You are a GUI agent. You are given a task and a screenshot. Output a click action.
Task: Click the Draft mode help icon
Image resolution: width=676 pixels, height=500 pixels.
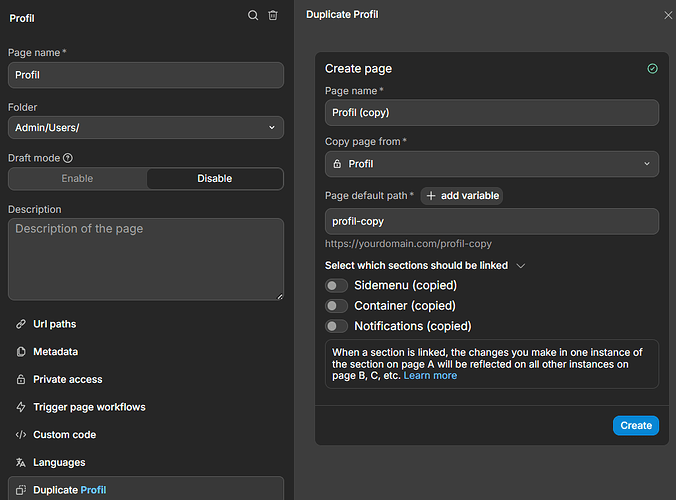[x=68, y=158]
